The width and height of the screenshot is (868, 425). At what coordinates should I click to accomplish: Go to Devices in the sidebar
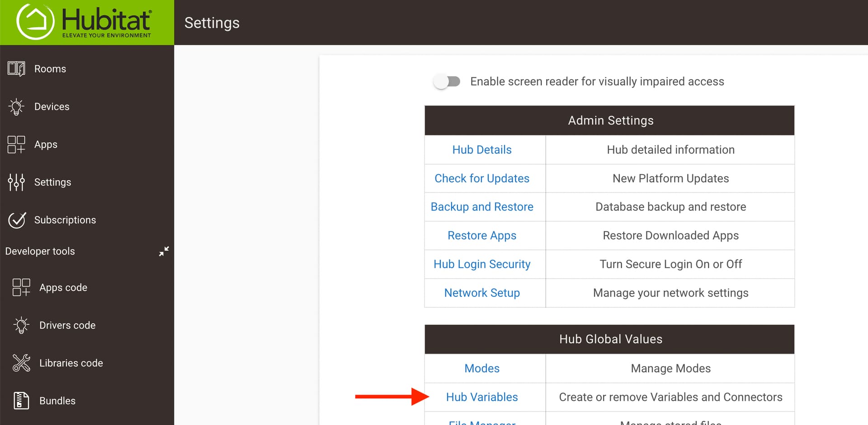(x=52, y=107)
